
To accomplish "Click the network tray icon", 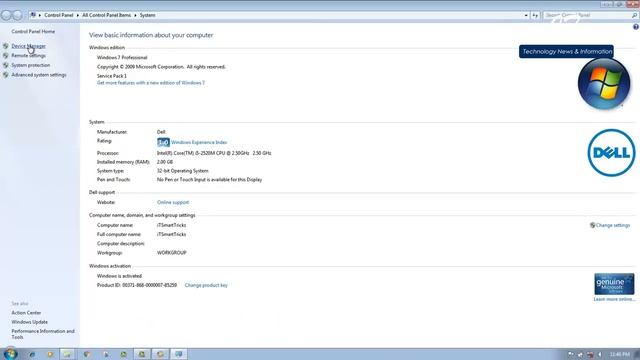I will [590, 354].
